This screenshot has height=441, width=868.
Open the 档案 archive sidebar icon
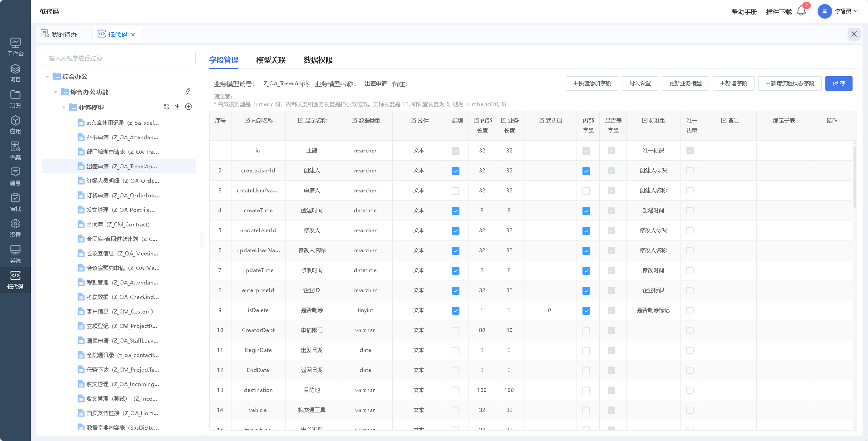click(15, 150)
